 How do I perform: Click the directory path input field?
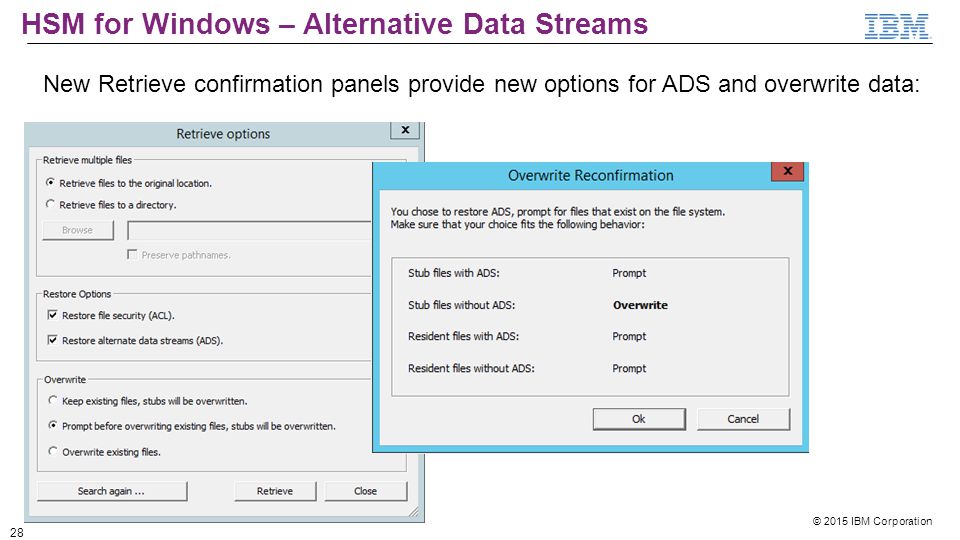coord(249,230)
